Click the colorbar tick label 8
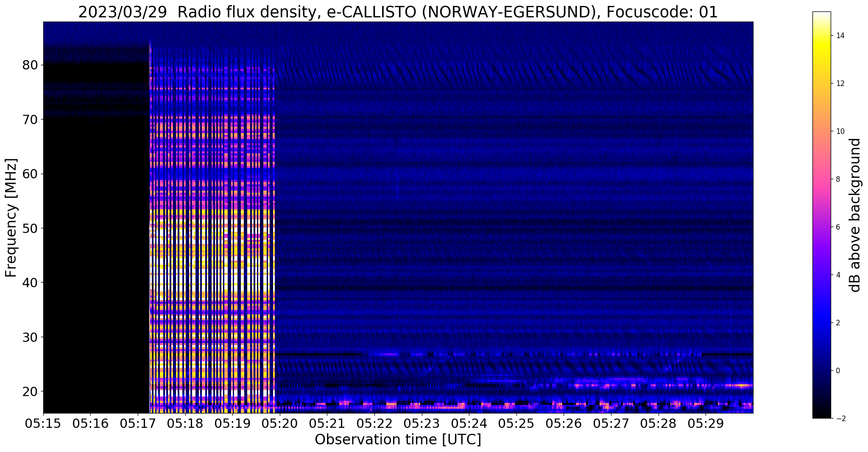 [x=837, y=179]
